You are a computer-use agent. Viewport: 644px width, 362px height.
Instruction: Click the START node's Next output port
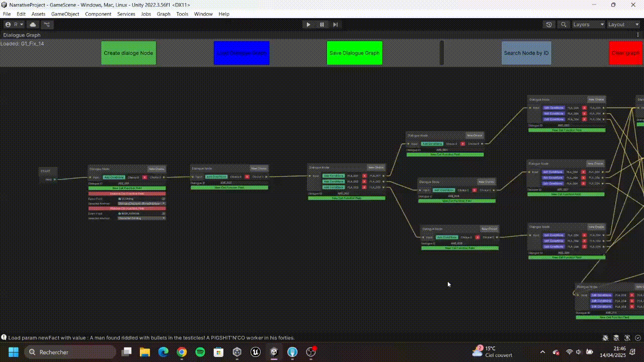coord(55,179)
